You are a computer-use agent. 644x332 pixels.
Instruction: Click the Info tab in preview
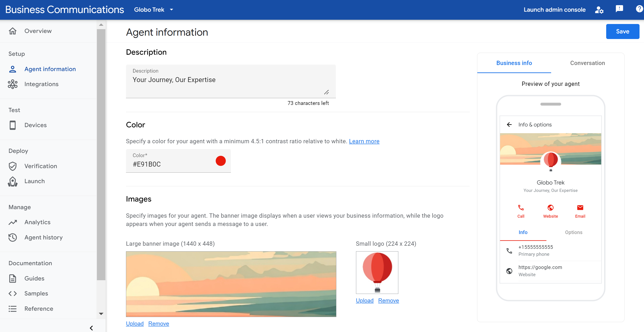523,232
